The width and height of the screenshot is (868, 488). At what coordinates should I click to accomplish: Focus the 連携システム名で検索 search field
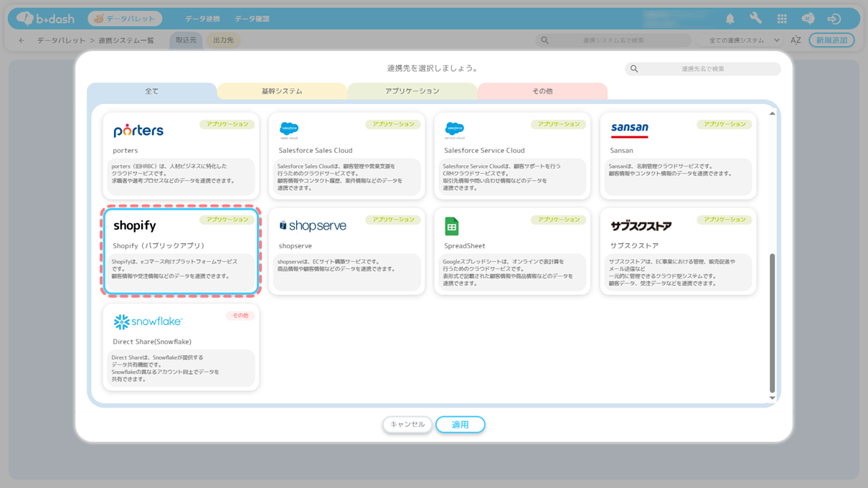tap(613, 40)
